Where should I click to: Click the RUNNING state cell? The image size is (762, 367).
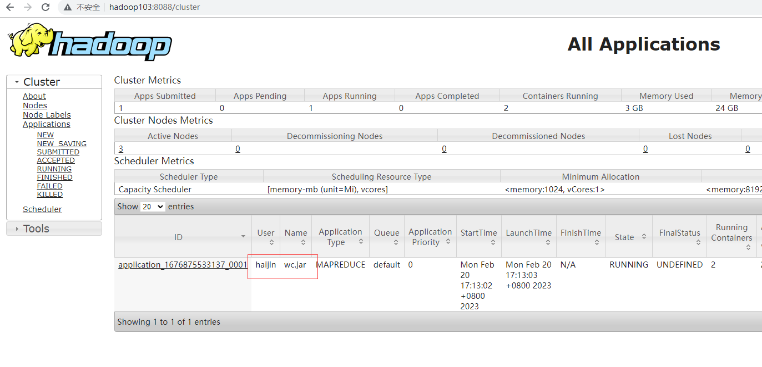(x=629, y=265)
